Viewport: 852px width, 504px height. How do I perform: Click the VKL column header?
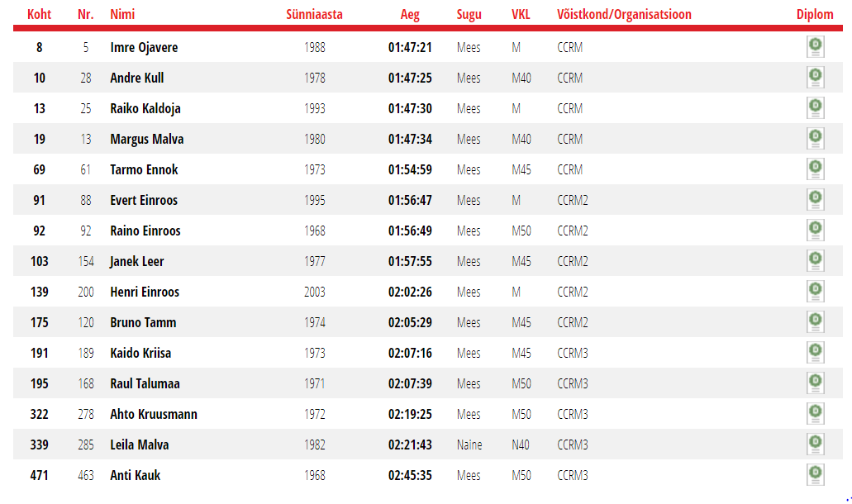click(521, 14)
